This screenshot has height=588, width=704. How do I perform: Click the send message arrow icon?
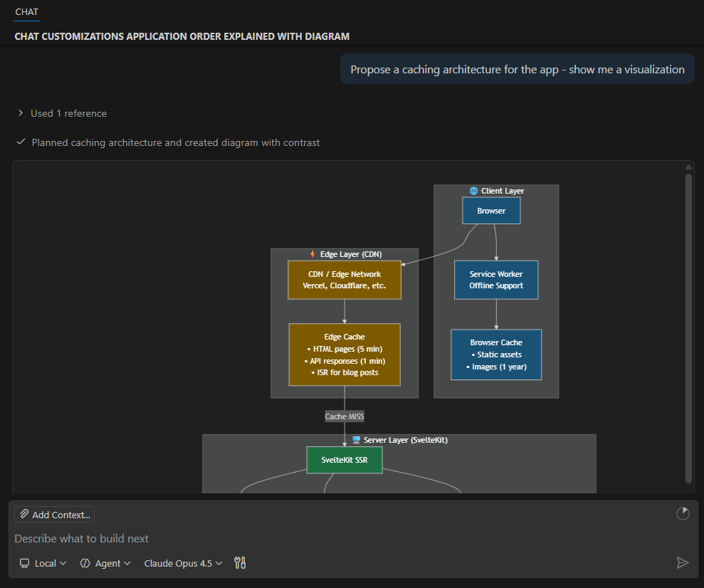coord(683,562)
